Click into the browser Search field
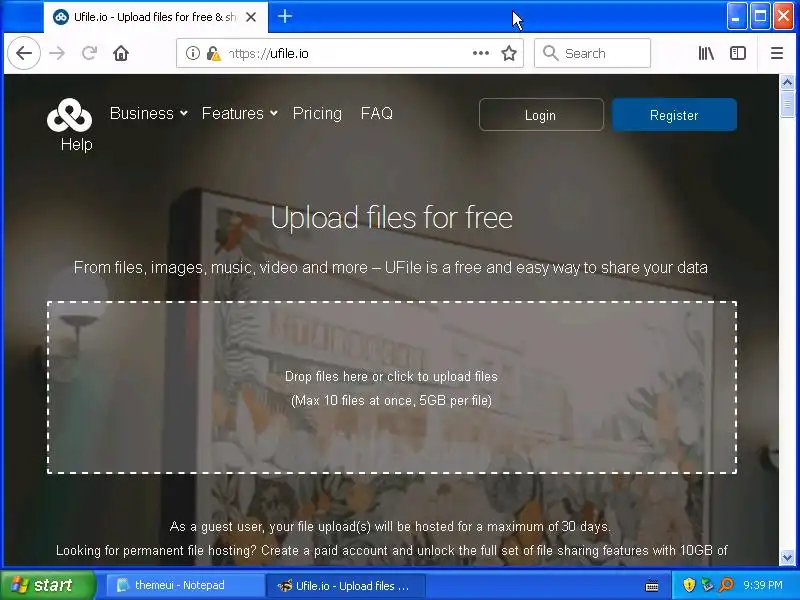 tap(592, 53)
